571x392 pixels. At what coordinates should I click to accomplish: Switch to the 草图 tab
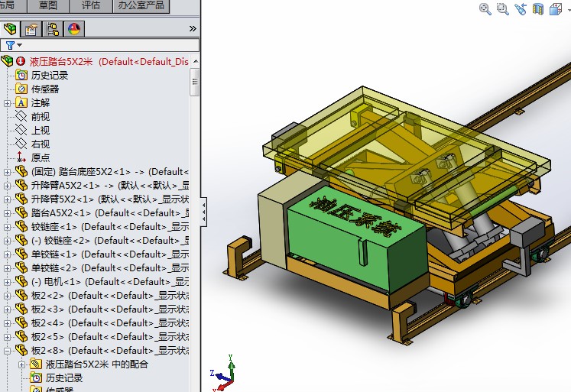pos(47,5)
